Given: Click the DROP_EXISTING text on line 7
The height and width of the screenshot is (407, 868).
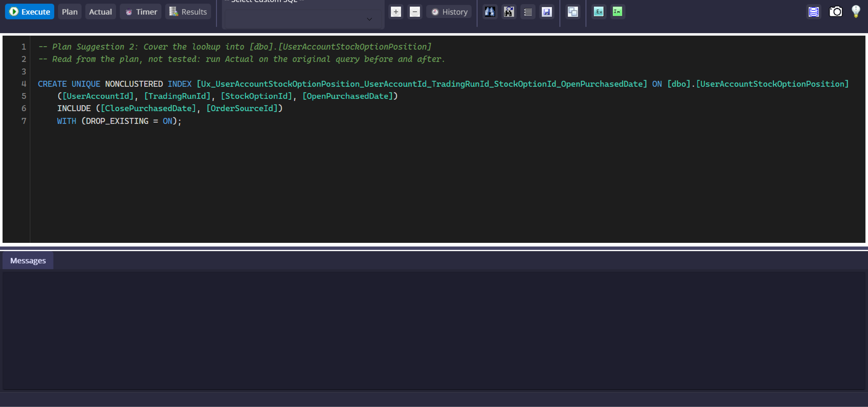Looking at the screenshot, I should pyautogui.click(x=117, y=121).
